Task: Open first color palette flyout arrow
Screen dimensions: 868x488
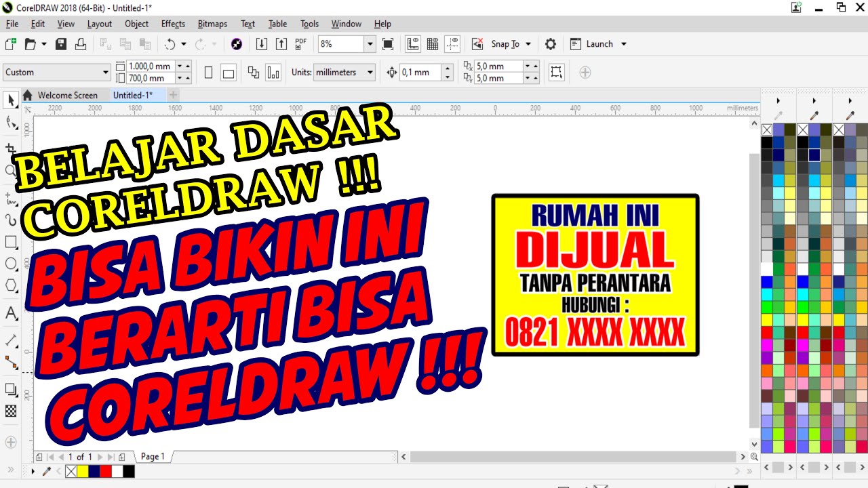Action: (x=778, y=101)
